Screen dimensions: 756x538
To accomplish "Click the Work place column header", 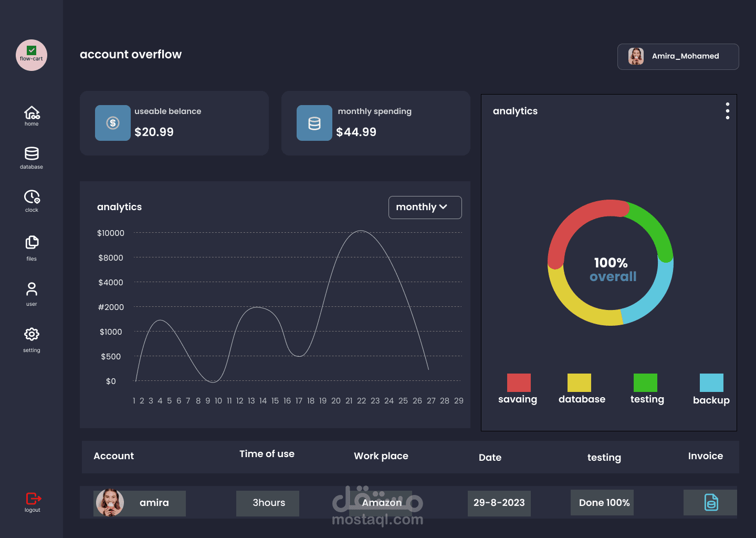I will coord(381,456).
